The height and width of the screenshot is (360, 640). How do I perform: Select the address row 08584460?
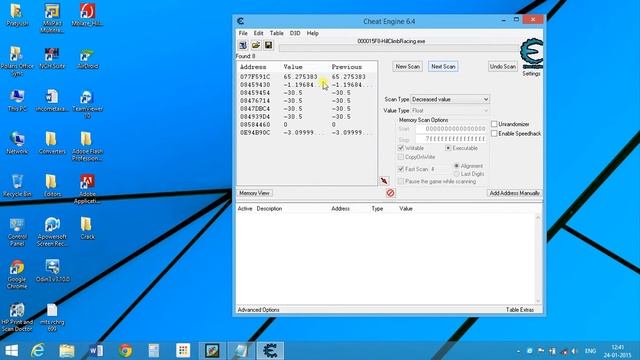pyautogui.click(x=307, y=124)
